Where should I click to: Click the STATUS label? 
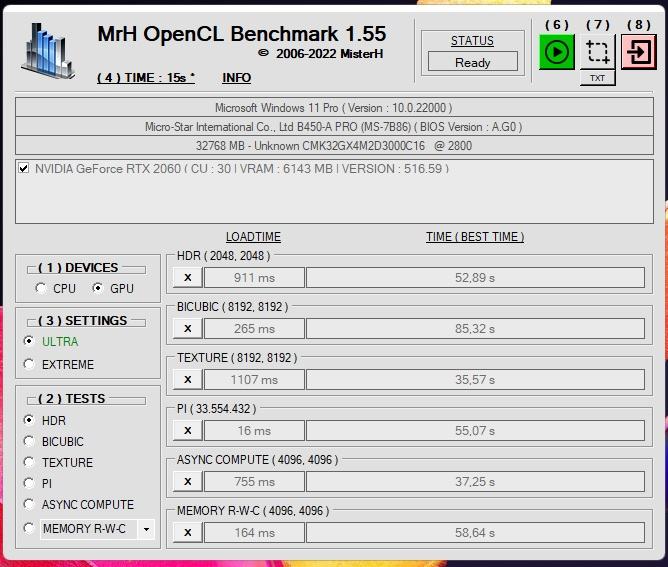(472, 41)
